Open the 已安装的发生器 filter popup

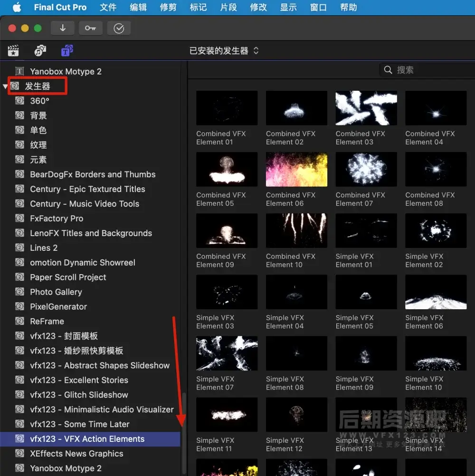point(224,51)
